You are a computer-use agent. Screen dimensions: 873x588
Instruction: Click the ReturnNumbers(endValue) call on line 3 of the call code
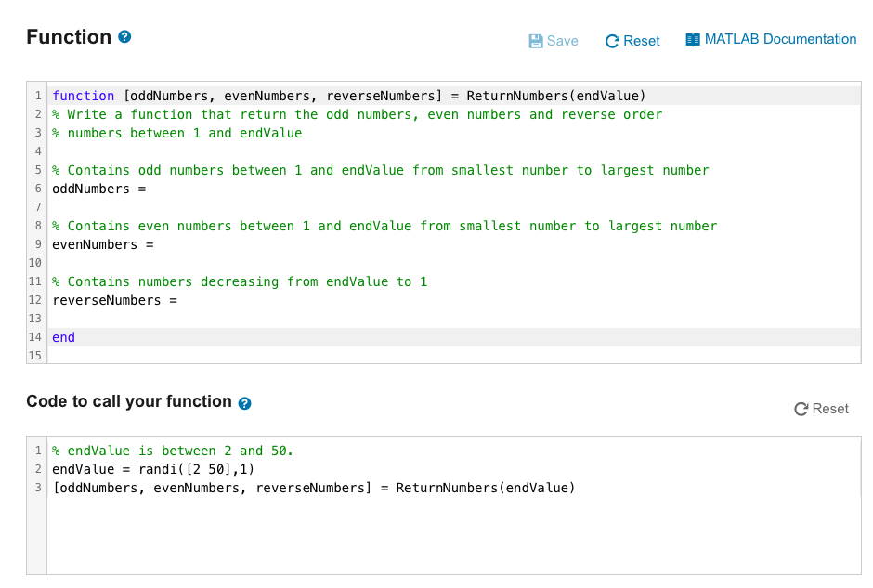485,488
